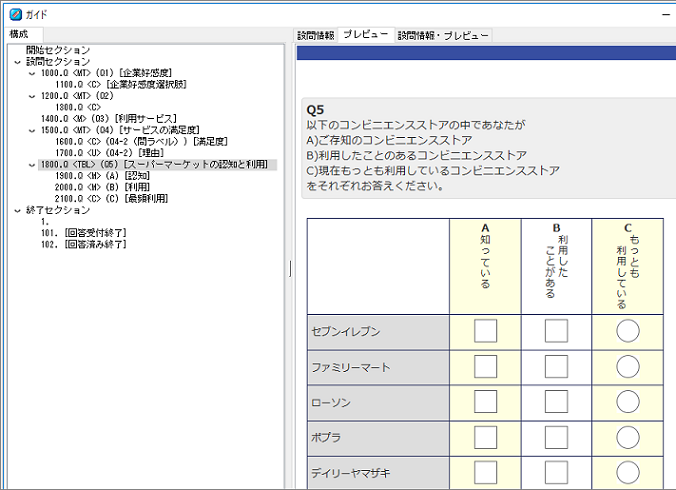Select 1900.Q (A) 認知 row

pyautogui.click(x=103, y=176)
